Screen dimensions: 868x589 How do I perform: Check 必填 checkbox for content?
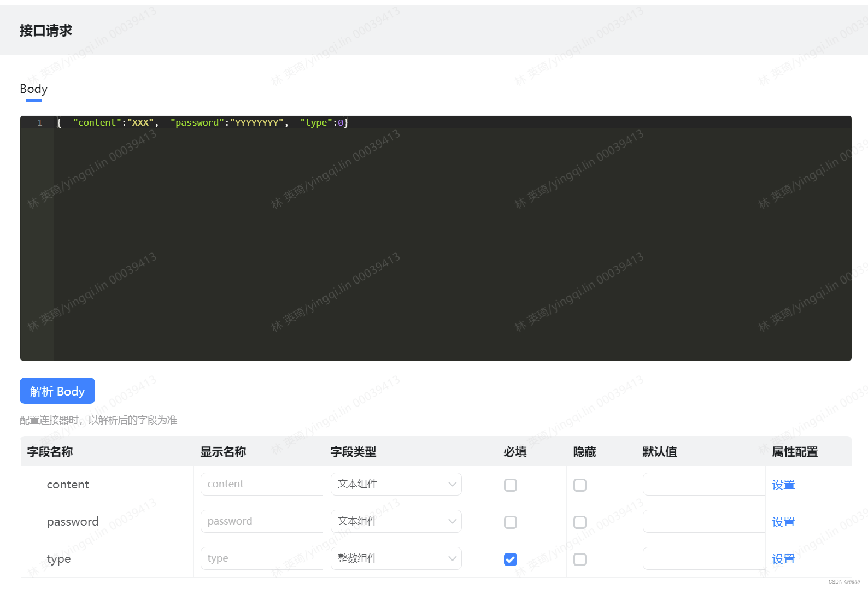pyautogui.click(x=511, y=485)
